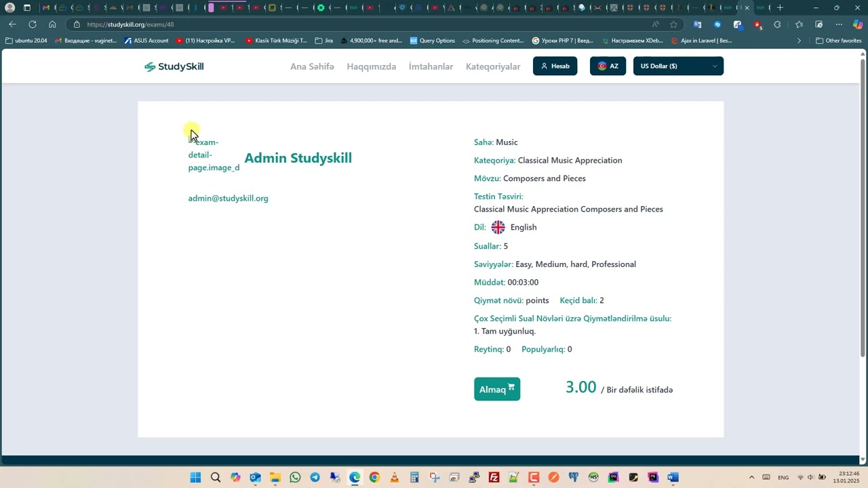
Task: Open the Query Options bookmark
Action: tap(432, 41)
